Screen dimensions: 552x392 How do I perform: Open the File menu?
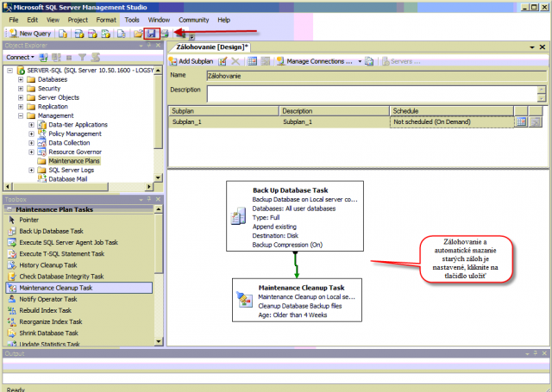[14, 20]
